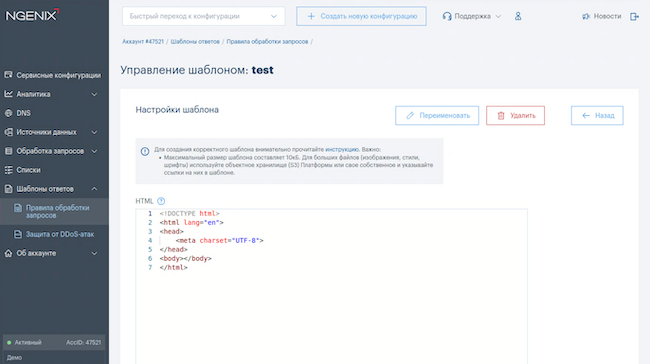This screenshot has width=650, height=364.
Task: Expand the Аналитика menu chevron
Action: tap(94, 94)
